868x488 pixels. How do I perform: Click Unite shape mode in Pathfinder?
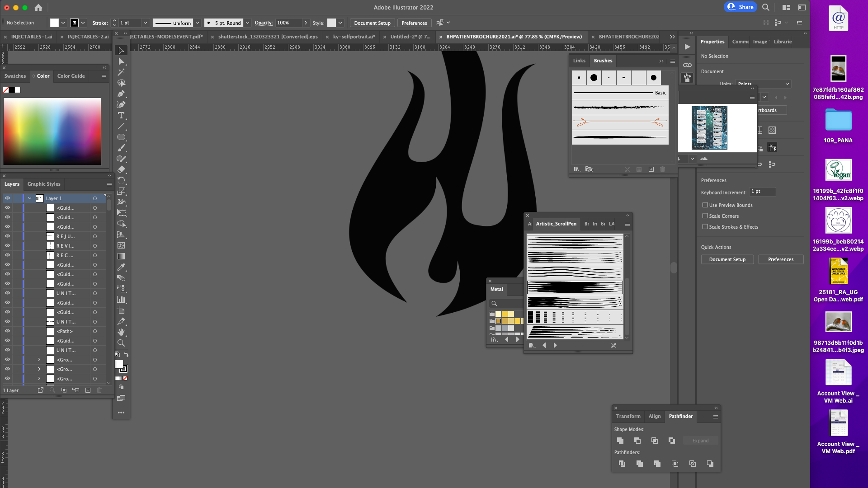tap(620, 441)
